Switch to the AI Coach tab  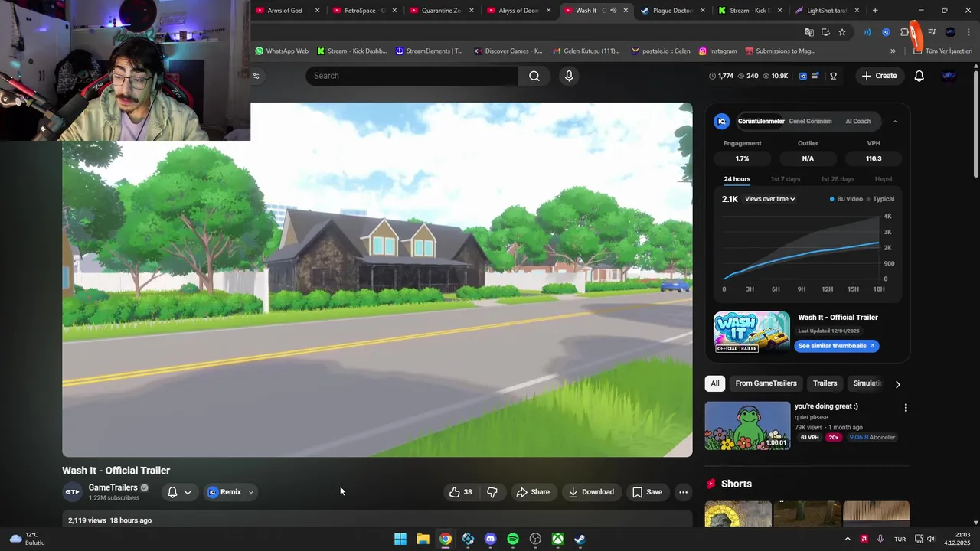[x=857, y=121]
